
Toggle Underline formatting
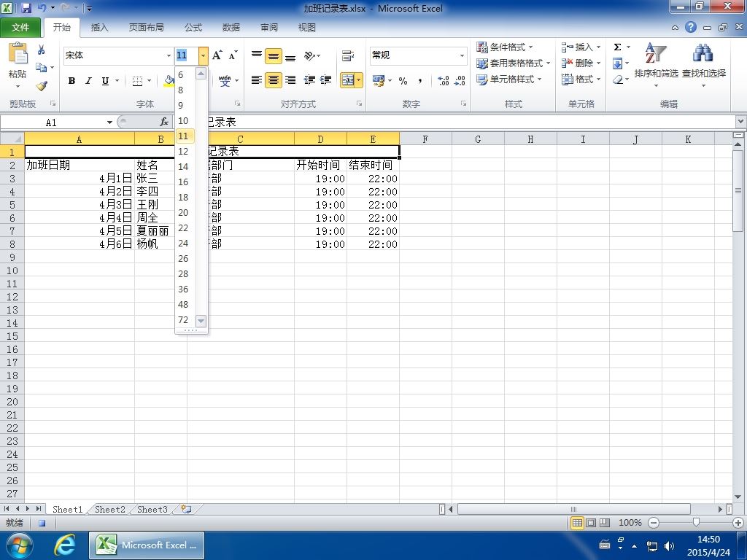105,81
